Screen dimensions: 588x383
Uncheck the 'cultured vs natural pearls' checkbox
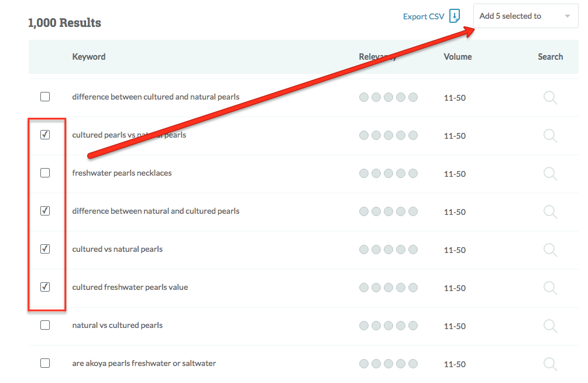pyautogui.click(x=45, y=249)
